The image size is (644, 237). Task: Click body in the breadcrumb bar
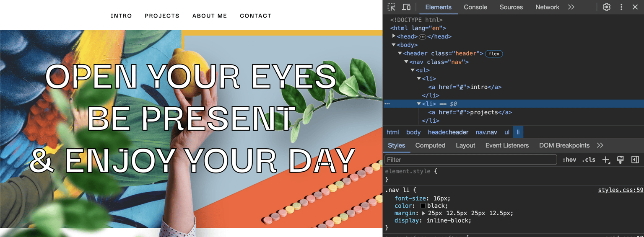click(x=413, y=132)
